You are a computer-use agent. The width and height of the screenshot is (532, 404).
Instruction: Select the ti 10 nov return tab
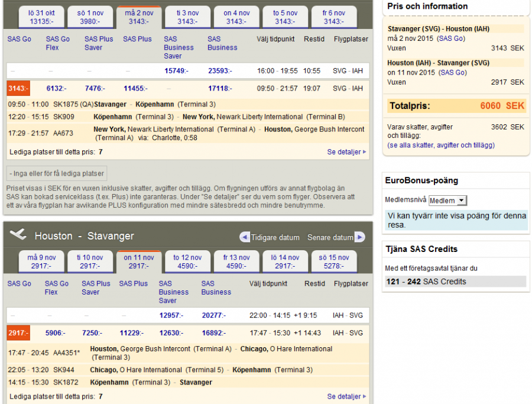point(90,262)
